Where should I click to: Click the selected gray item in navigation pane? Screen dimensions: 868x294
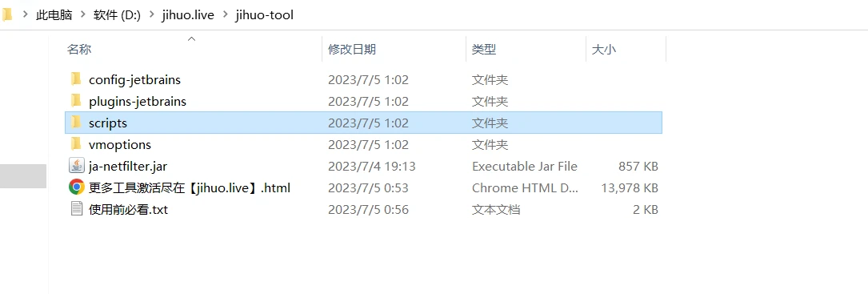[23, 176]
